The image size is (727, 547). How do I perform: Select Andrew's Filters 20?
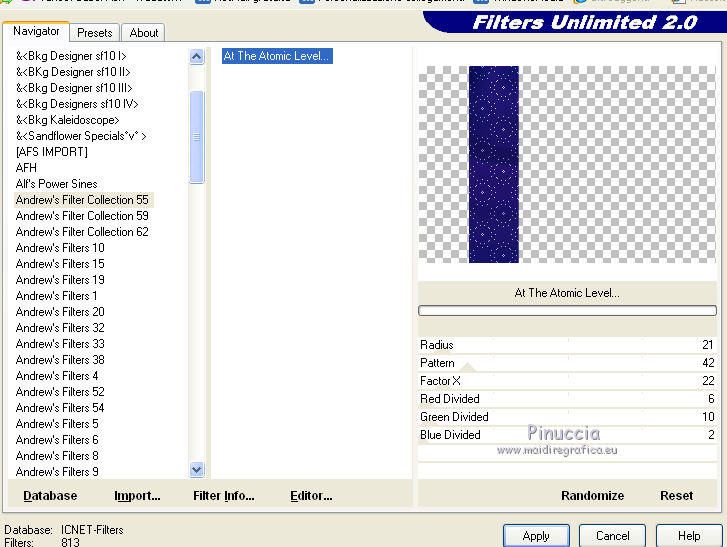[x=60, y=312]
